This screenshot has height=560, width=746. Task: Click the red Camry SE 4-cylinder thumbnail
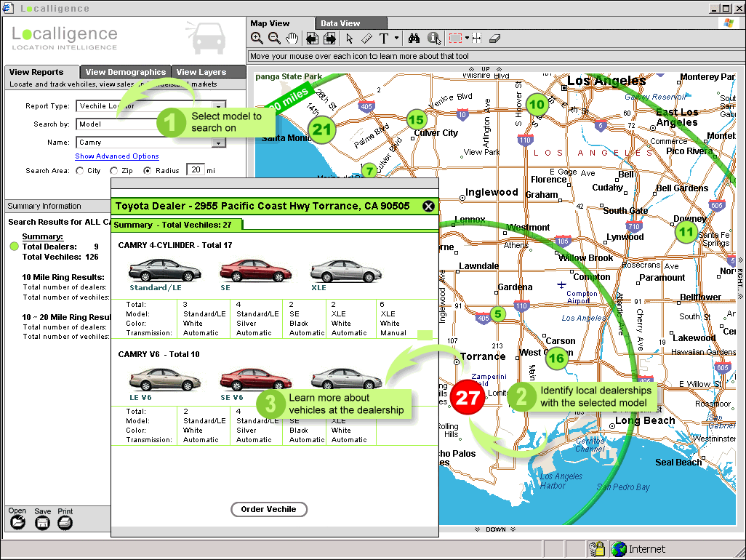pos(255,271)
